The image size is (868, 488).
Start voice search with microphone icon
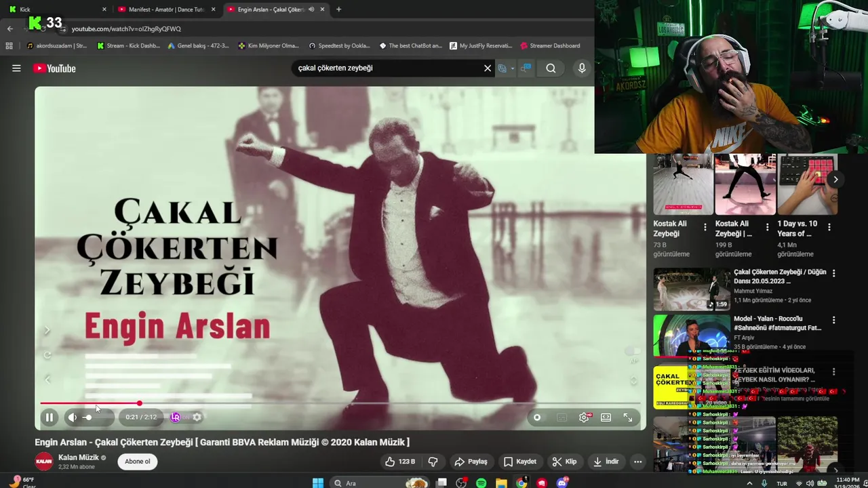pyautogui.click(x=582, y=68)
